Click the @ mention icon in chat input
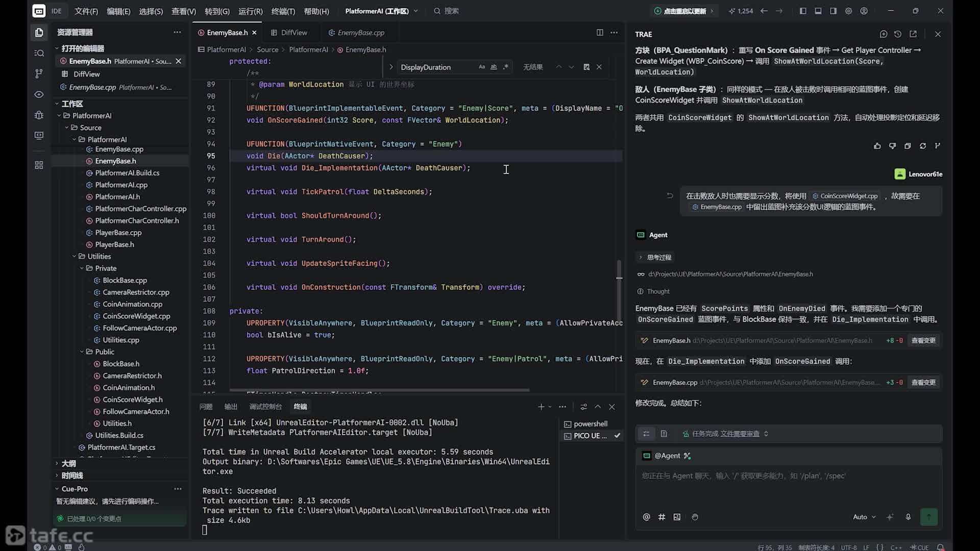This screenshot has width=980, height=551. click(x=647, y=517)
